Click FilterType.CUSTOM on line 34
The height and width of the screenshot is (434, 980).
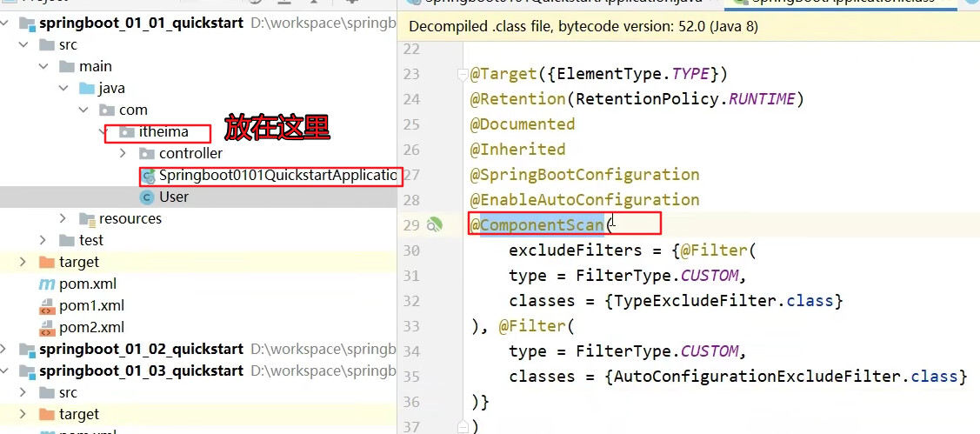click(x=657, y=351)
